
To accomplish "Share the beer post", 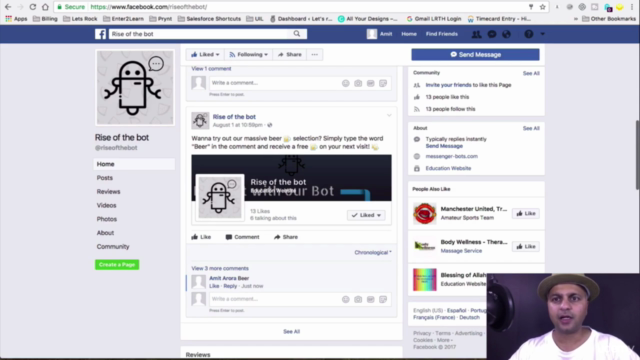I will (286, 237).
